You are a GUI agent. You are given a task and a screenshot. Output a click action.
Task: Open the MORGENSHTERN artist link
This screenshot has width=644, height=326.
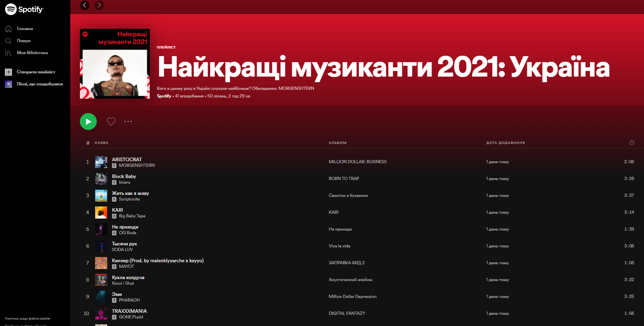[137, 165]
